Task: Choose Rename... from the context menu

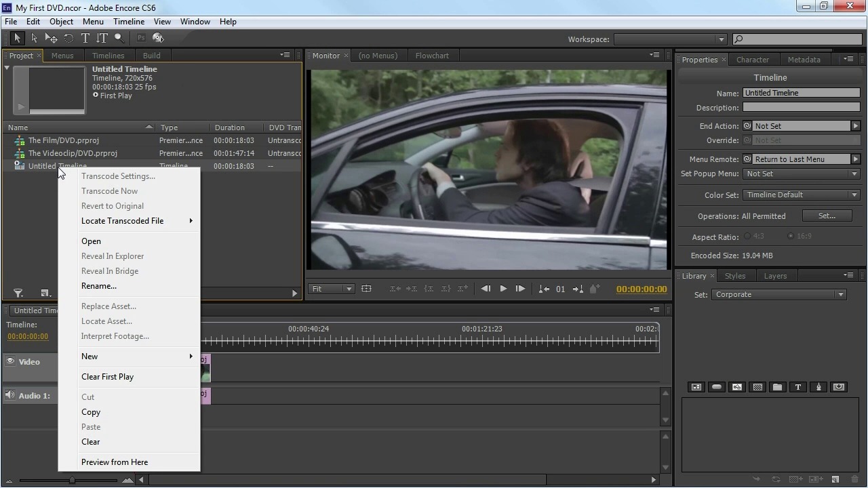Action: point(99,286)
